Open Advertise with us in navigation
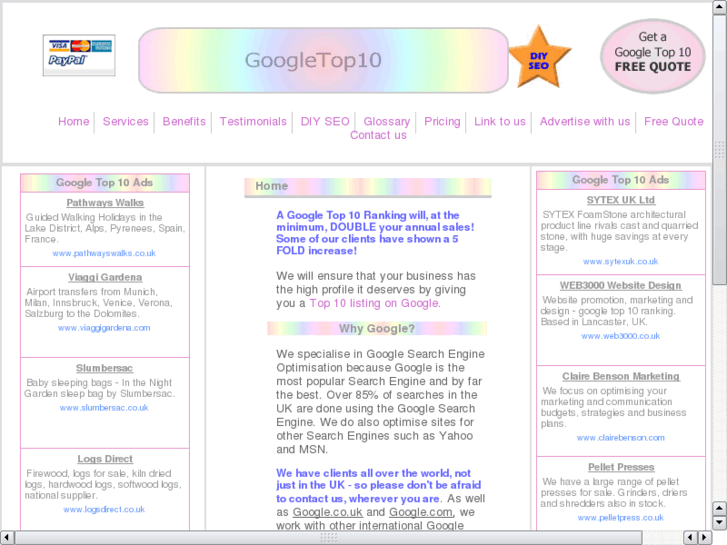This screenshot has height=545, width=727. 585,122
